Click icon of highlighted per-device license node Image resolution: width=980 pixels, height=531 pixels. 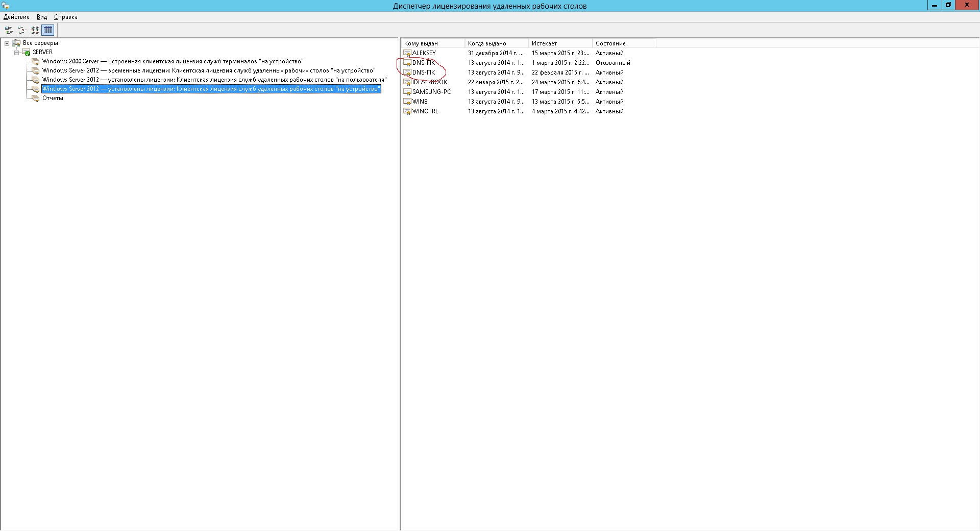click(35, 89)
